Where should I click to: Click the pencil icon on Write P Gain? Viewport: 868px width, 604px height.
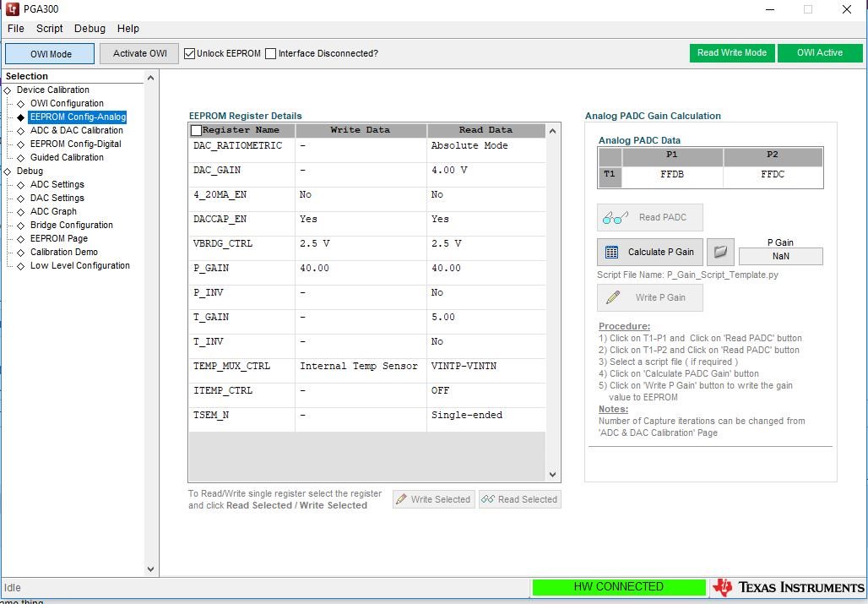[613, 298]
